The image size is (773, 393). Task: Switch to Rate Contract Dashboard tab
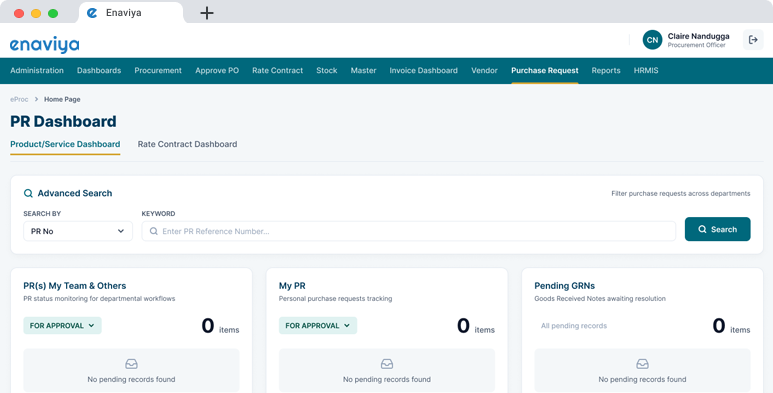[x=187, y=144]
